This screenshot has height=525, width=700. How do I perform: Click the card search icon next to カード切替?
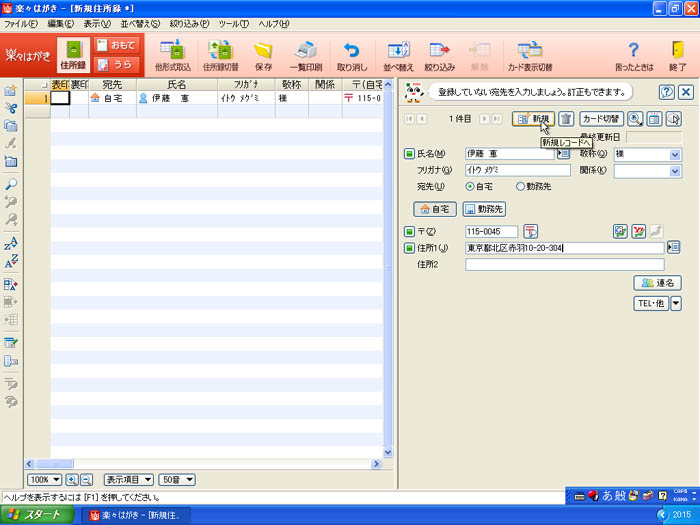click(635, 119)
